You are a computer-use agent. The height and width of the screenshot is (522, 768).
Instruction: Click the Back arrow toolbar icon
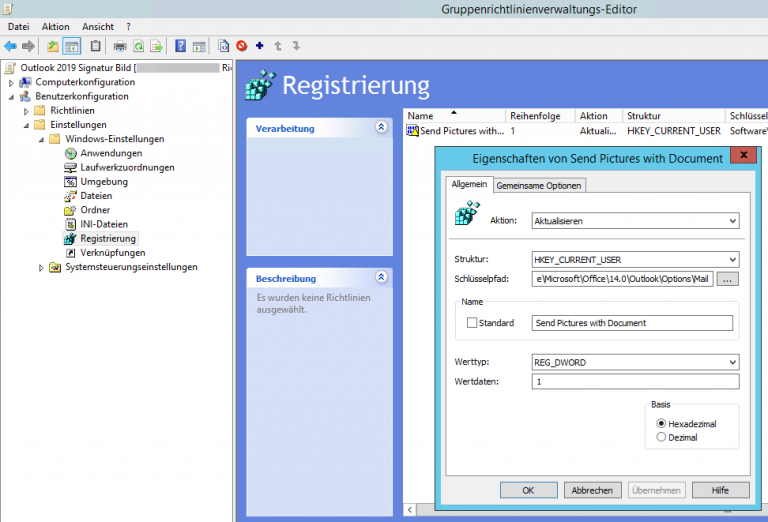coord(10,46)
